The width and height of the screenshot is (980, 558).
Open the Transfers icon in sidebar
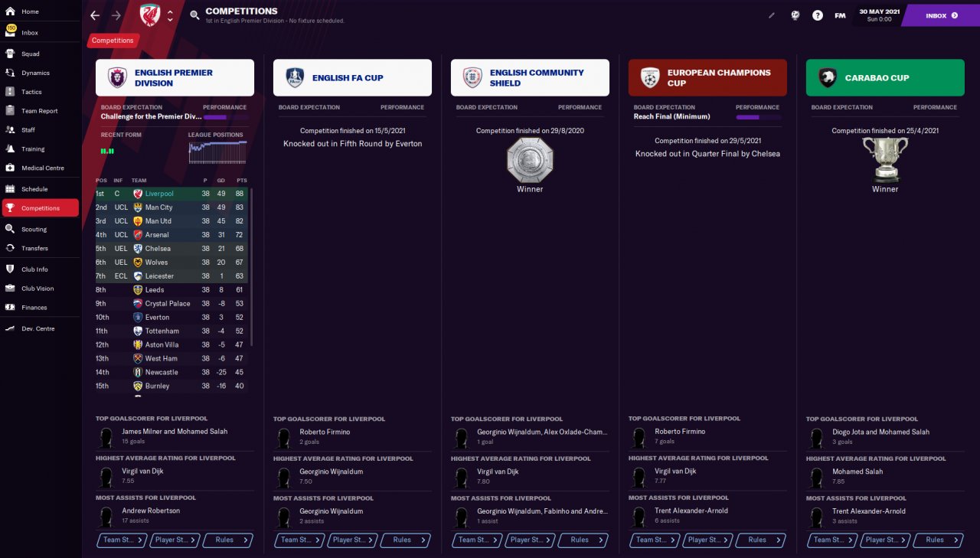tap(10, 249)
